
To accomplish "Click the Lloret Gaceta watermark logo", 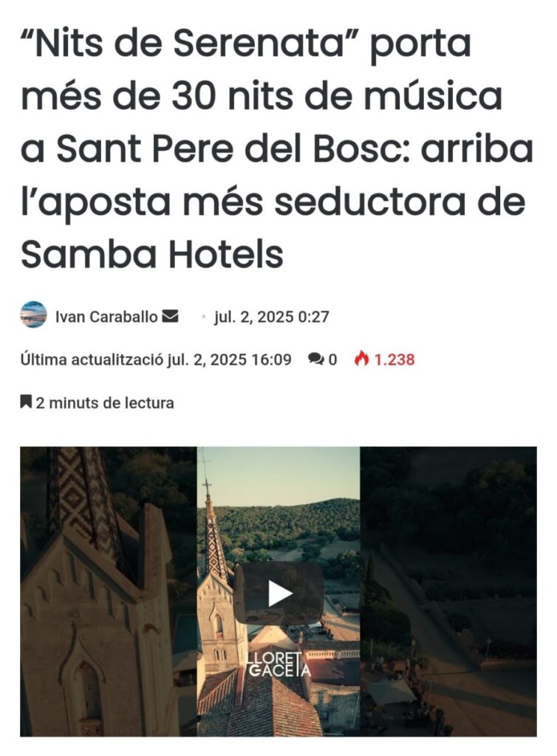I will point(278,664).
